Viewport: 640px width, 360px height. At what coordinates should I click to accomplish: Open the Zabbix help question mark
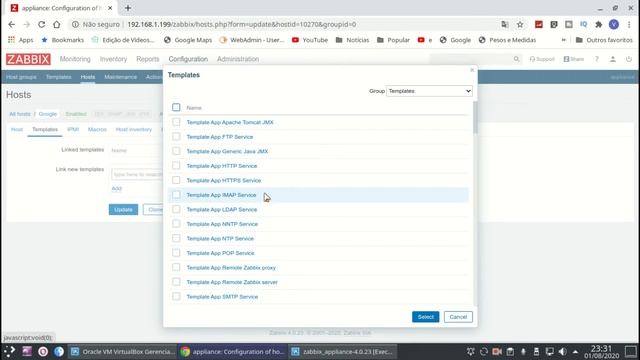point(597,59)
